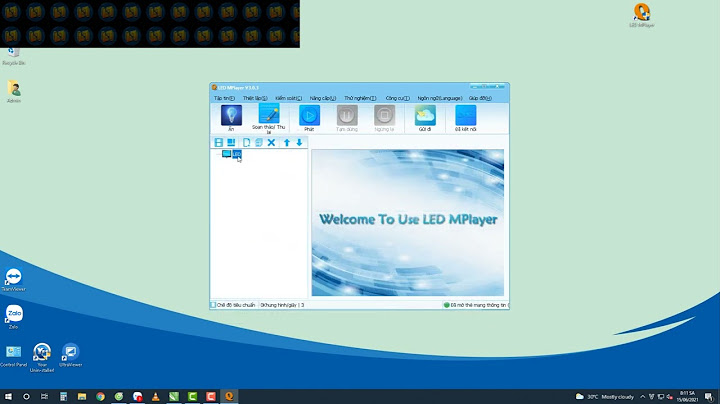
Task: Open the 'Thiết lập' settings menu
Action: click(255, 98)
